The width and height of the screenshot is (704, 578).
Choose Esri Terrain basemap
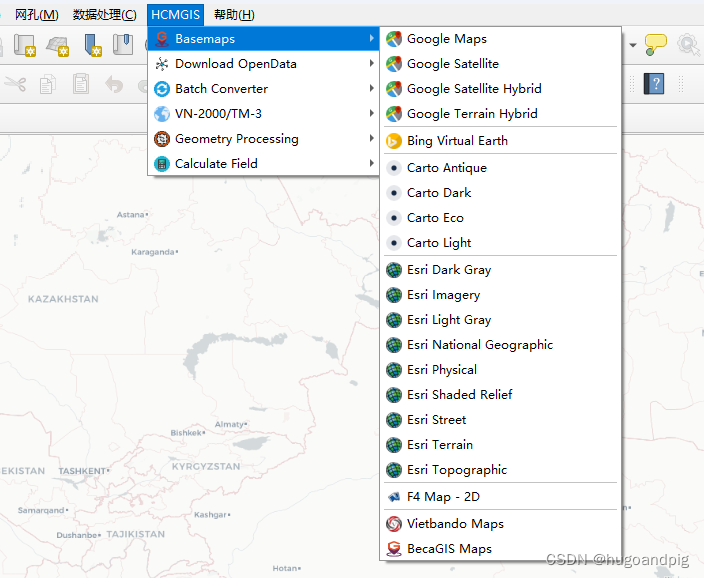500,445
